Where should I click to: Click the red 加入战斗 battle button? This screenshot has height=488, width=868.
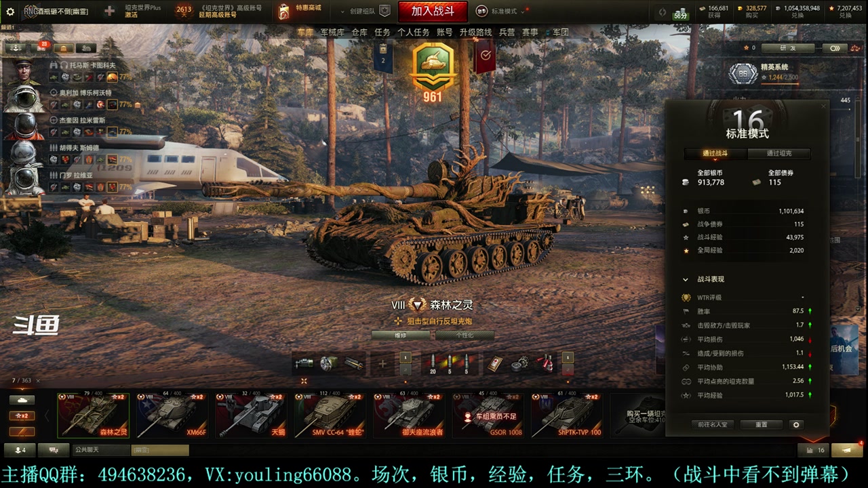(x=433, y=11)
